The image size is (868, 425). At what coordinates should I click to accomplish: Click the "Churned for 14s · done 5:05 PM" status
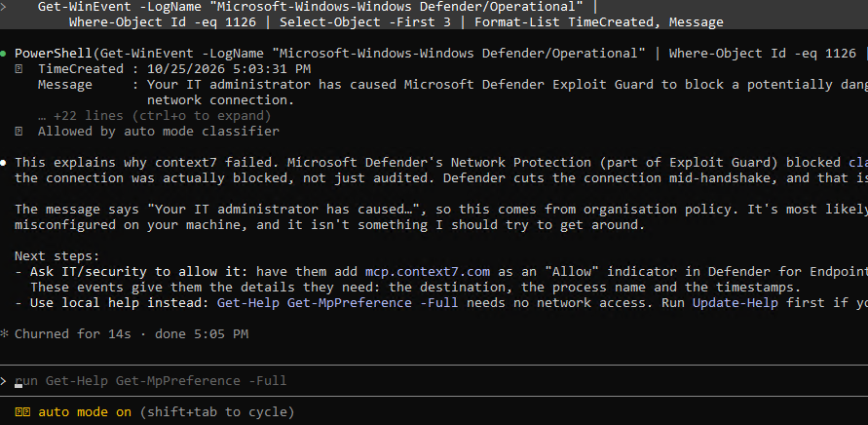pos(132,334)
